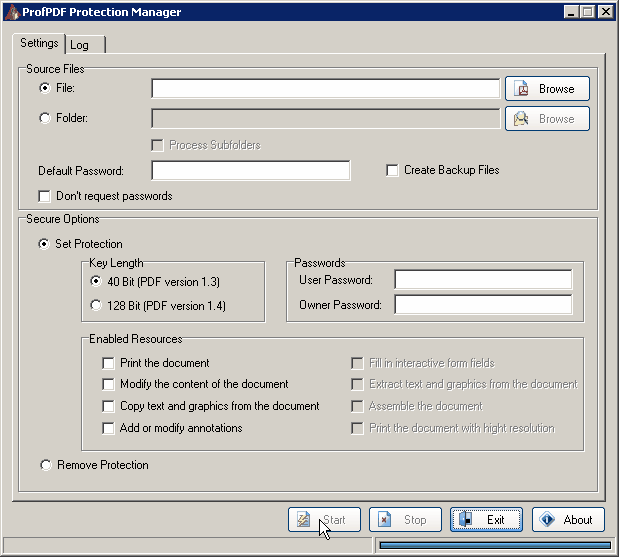Click inside the File path input field

326,88
